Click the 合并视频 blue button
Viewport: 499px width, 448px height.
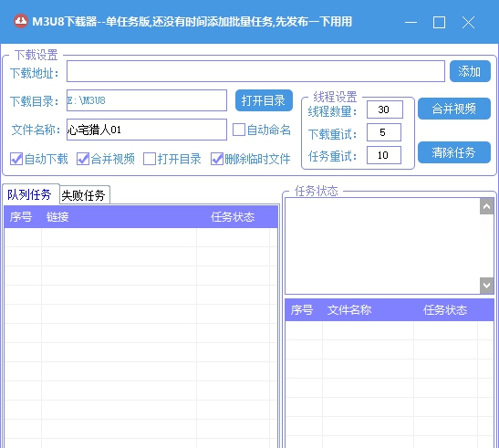point(453,109)
